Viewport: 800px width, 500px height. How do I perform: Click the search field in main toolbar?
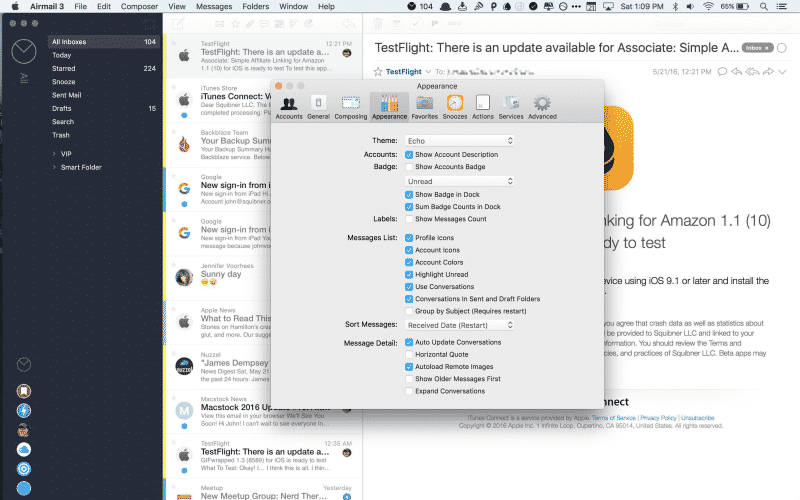coord(720,24)
